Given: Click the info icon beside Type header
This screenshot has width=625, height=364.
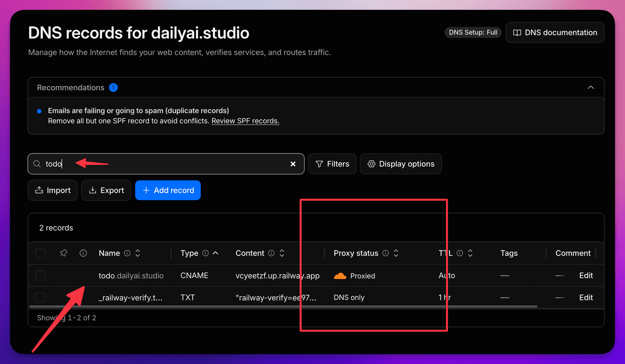Looking at the screenshot, I should click(205, 253).
